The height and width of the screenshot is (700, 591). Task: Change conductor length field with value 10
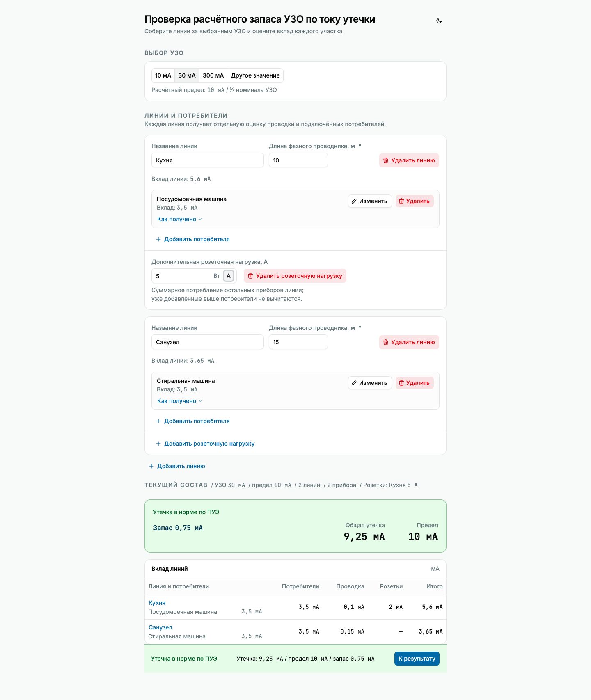(298, 160)
